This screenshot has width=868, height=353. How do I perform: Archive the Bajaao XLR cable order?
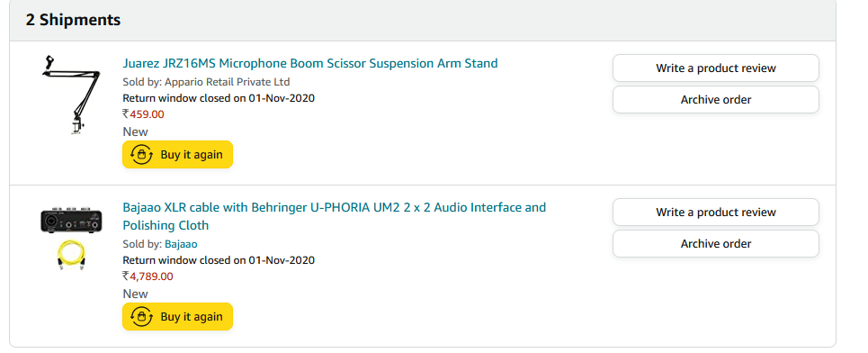(x=716, y=244)
